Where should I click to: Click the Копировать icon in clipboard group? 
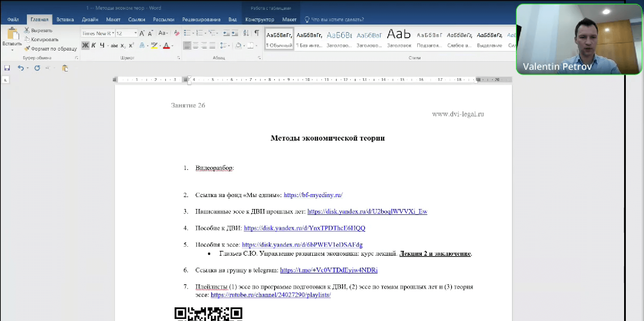pyautogui.click(x=28, y=39)
